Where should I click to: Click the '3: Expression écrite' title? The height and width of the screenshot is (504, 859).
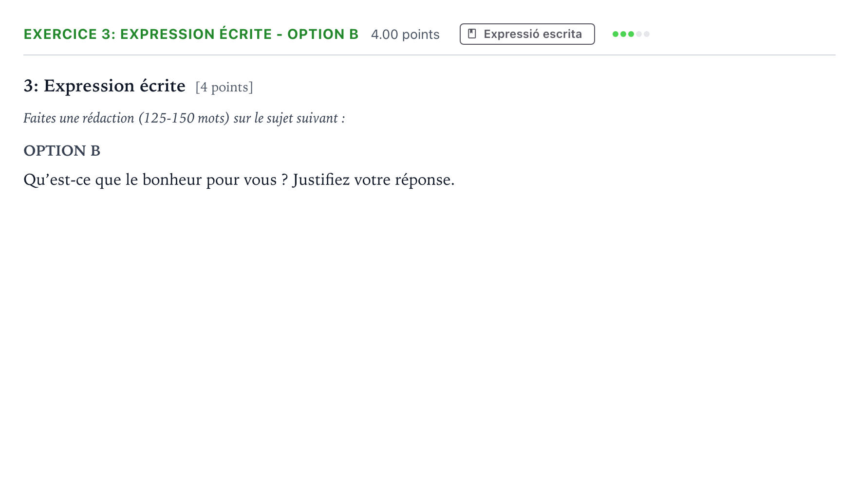click(x=104, y=86)
